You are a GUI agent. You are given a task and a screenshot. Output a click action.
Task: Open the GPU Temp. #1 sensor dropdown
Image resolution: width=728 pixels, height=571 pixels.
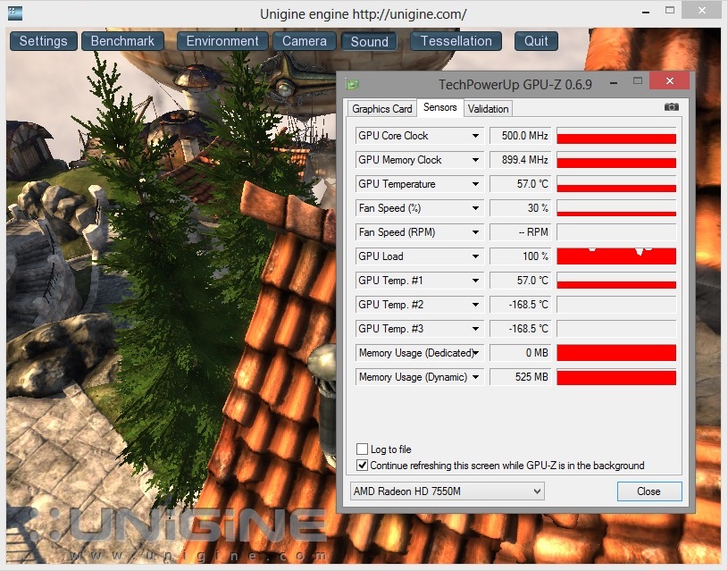click(x=475, y=281)
